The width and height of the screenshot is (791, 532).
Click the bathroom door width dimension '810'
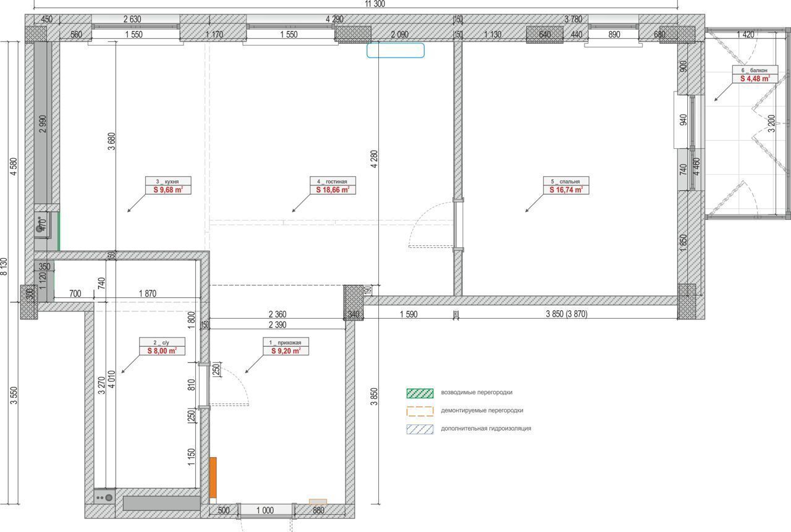[x=192, y=384]
